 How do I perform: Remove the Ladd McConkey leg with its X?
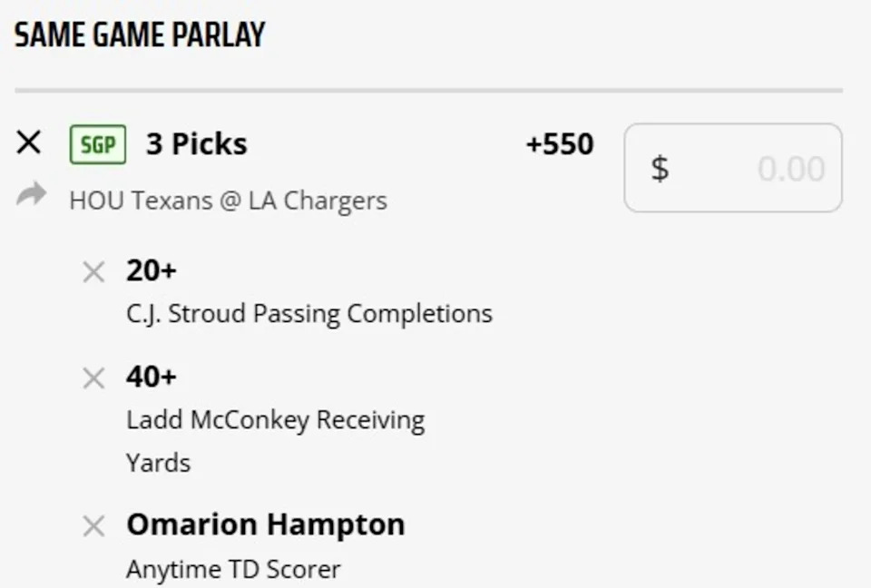coord(93,378)
